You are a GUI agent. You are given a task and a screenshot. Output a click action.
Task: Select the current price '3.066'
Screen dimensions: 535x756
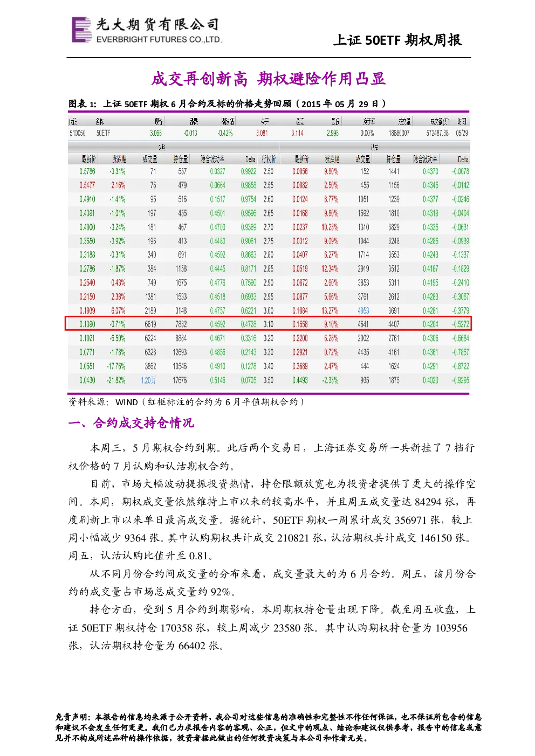click(x=156, y=133)
